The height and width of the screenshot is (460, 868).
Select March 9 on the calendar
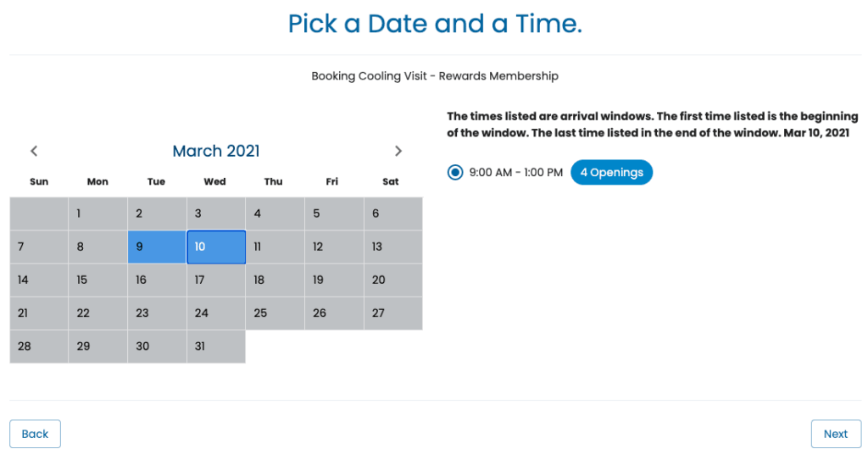(157, 247)
